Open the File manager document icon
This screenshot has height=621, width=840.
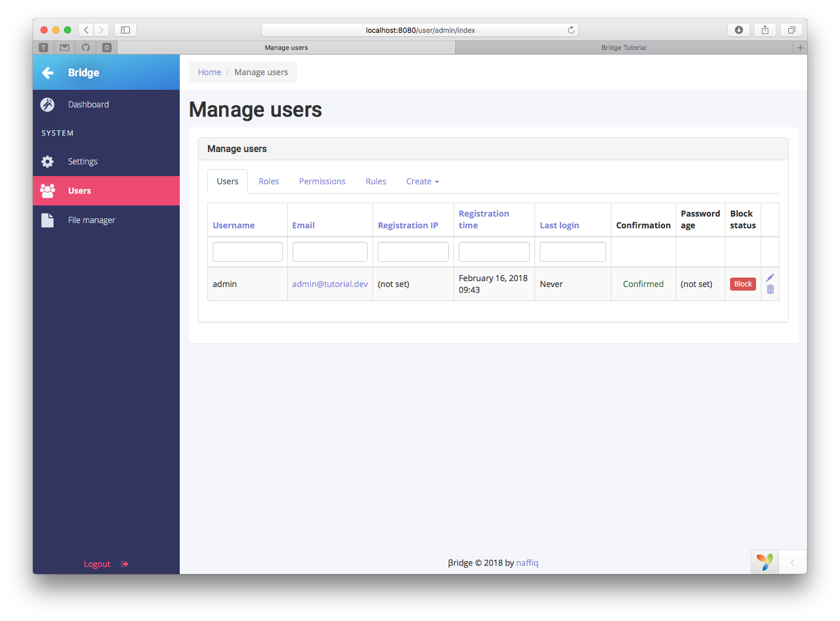pos(48,220)
